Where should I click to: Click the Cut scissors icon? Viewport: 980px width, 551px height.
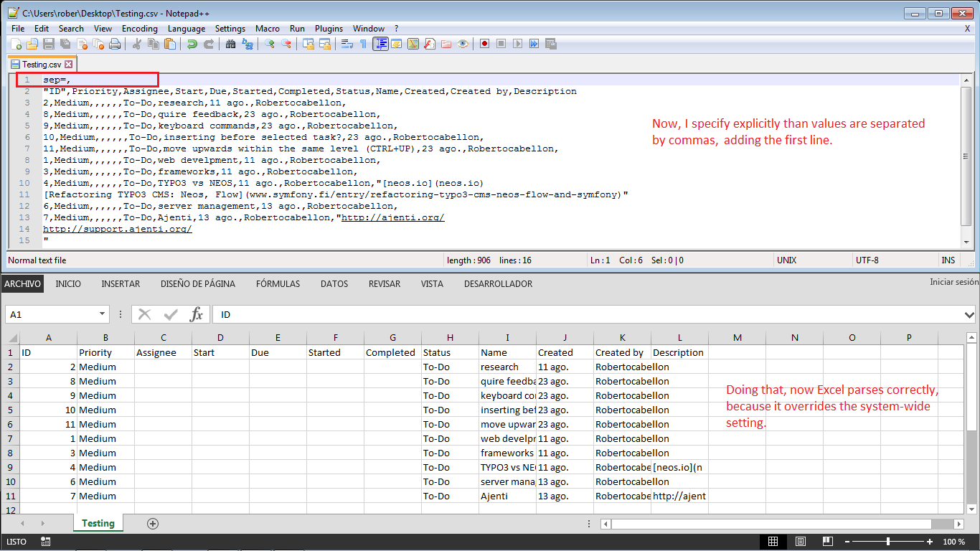(136, 44)
